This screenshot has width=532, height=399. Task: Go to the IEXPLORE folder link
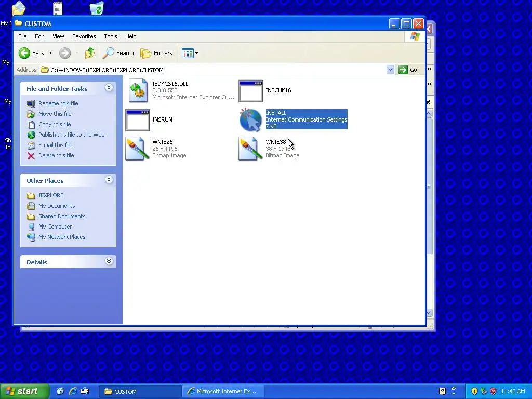point(51,195)
